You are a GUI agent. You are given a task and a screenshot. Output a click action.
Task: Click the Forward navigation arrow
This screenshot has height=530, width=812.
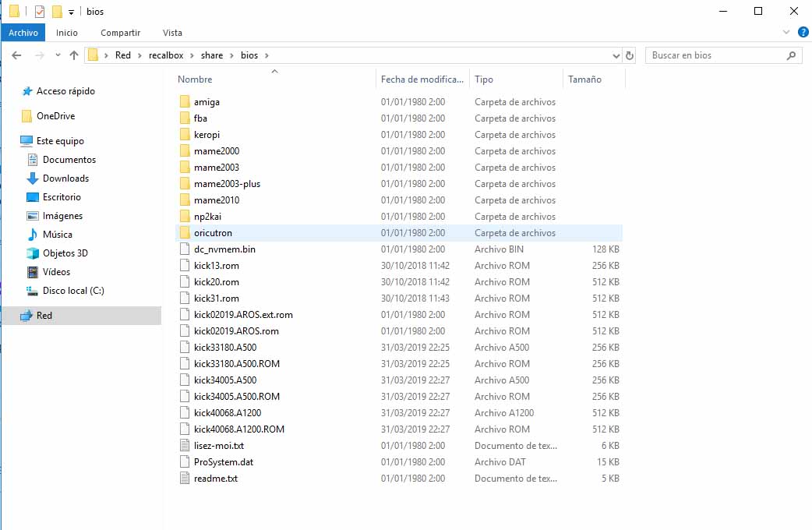click(40, 55)
